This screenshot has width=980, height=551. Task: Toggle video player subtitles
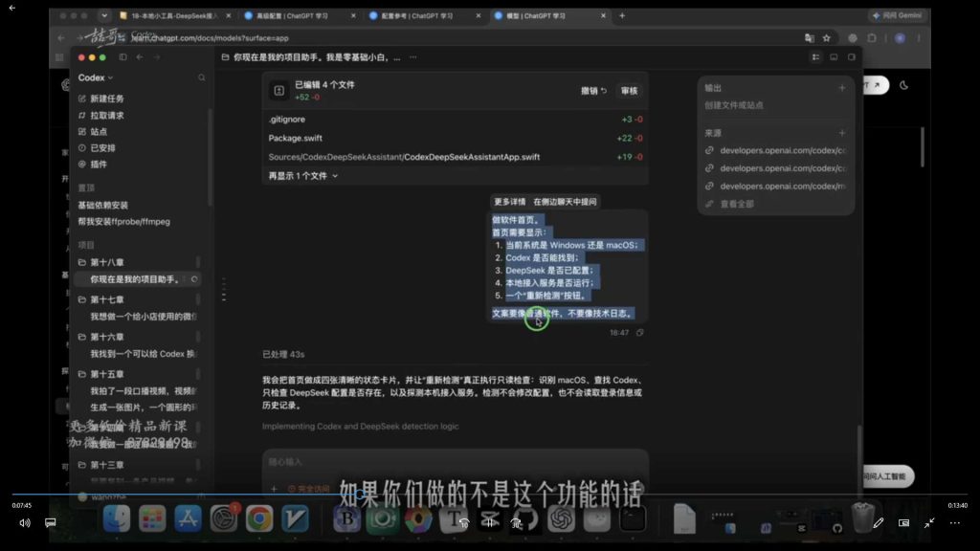[x=51, y=523]
